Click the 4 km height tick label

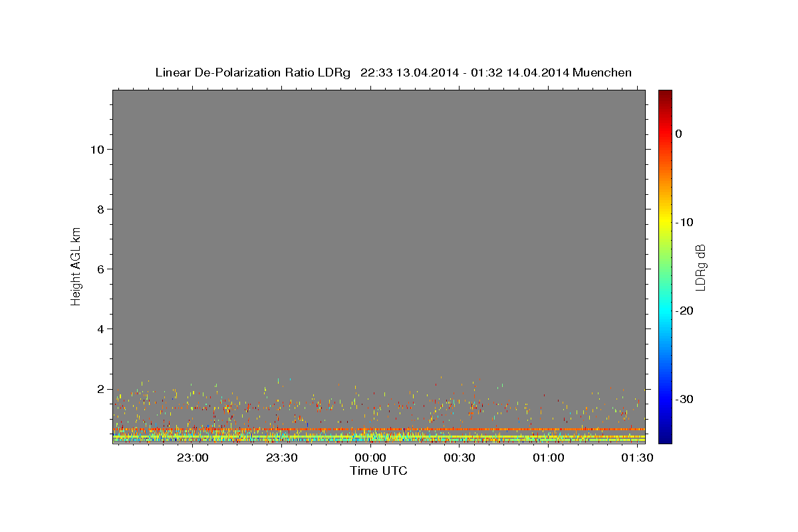point(100,329)
